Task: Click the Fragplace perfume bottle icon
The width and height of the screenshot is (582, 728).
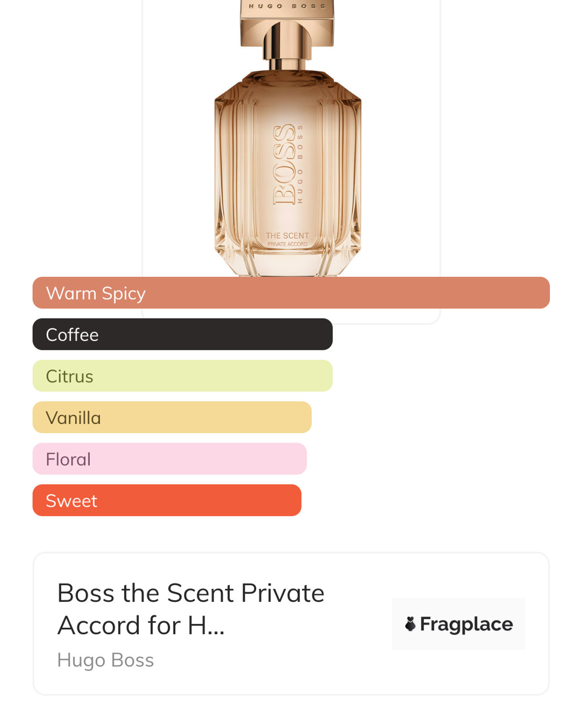Action: tap(410, 624)
